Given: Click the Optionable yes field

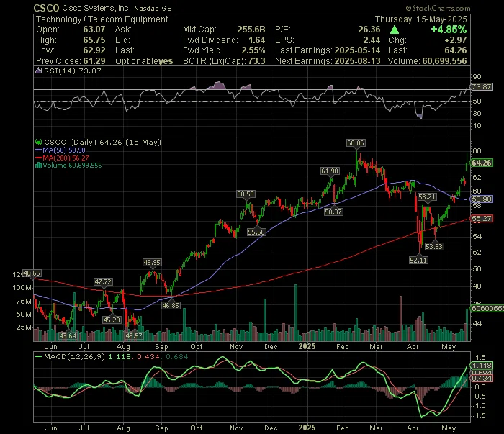Looking at the screenshot, I should coord(144,61).
